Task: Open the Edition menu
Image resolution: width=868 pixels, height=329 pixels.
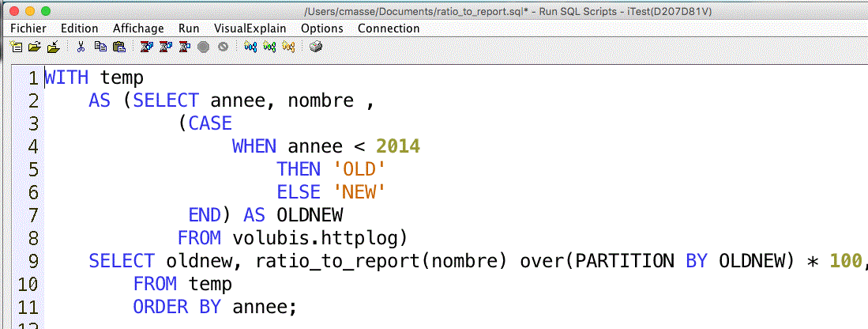Action: point(80,28)
